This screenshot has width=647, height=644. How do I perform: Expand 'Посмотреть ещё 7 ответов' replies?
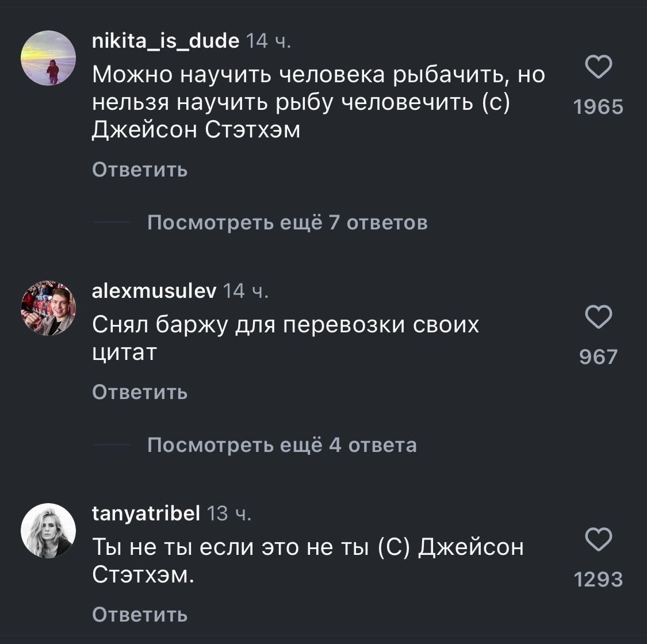(x=287, y=222)
